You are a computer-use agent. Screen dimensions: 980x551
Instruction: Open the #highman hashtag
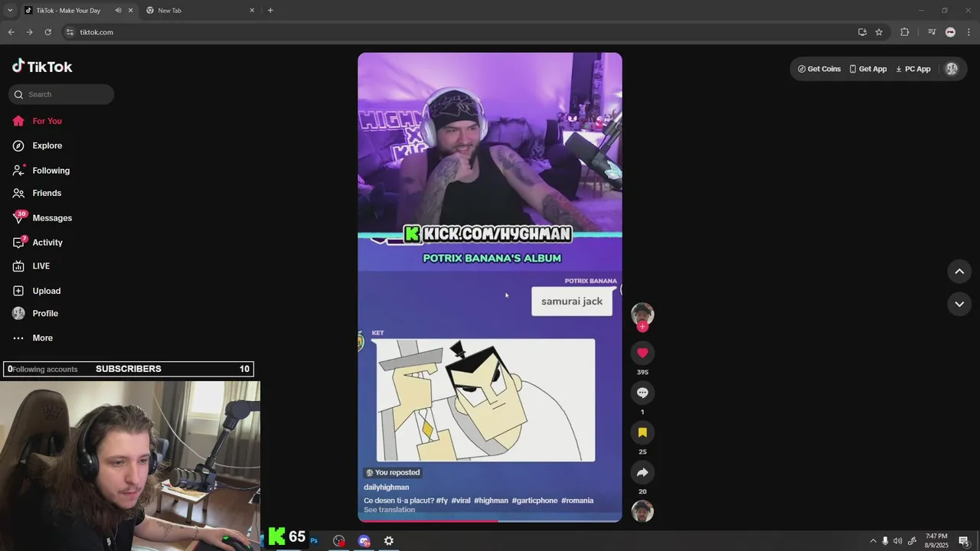(x=491, y=500)
